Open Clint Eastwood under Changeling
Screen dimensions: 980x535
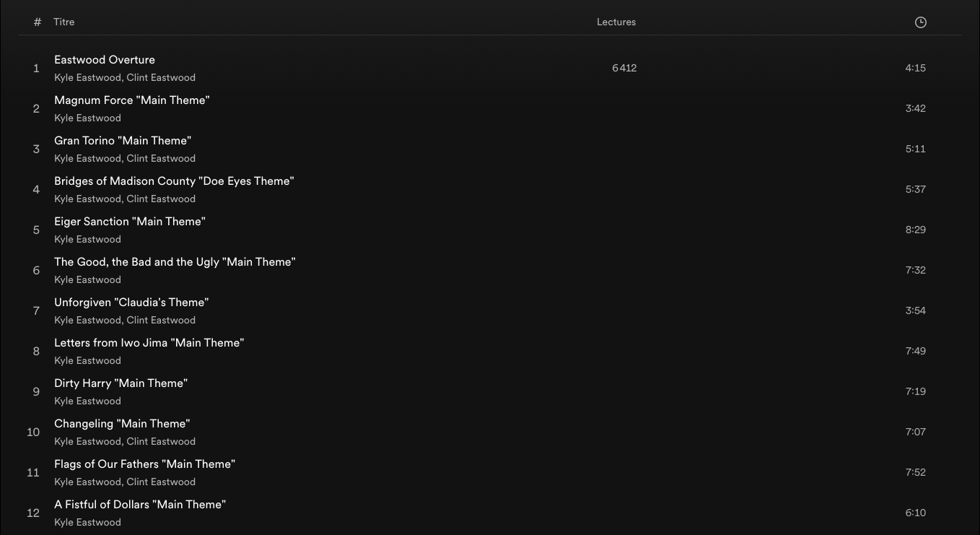[x=161, y=441]
